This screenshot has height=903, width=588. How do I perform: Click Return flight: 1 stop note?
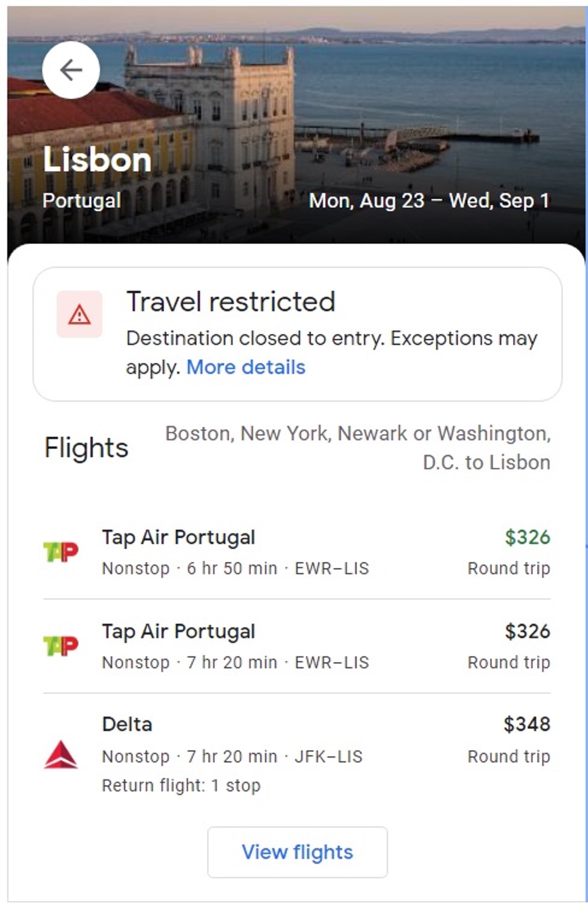pyautogui.click(x=181, y=785)
